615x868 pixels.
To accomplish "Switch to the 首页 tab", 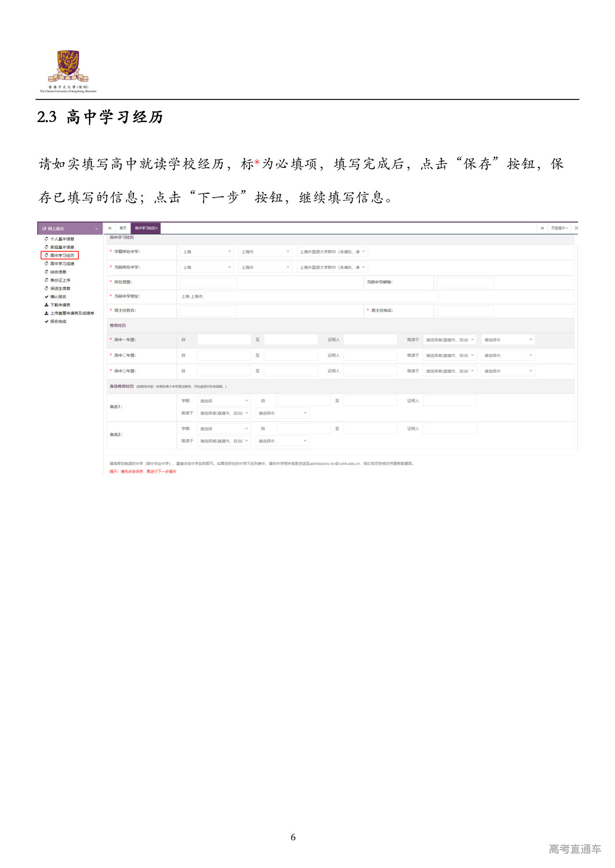I will pyautogui.click(x=123, y=228).
